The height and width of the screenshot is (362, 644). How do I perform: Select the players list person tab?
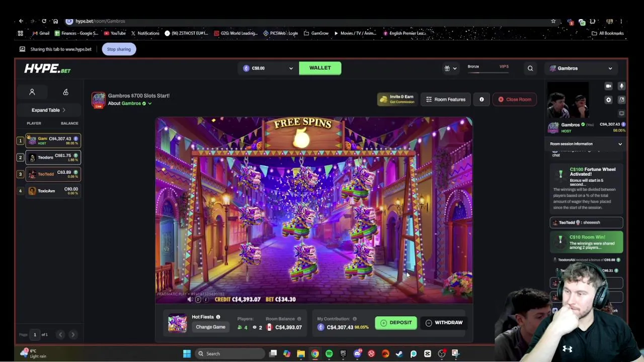click(32, 92)
